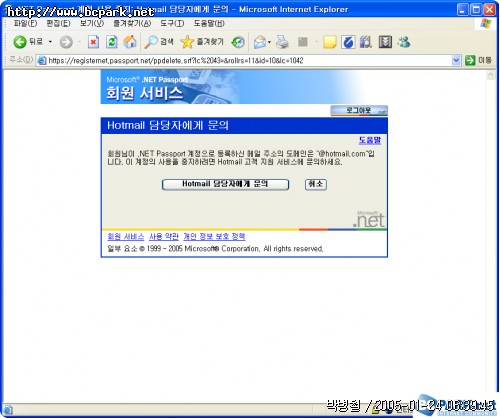
Task: Click the address bar URL field
Action: tap(248, 61)
